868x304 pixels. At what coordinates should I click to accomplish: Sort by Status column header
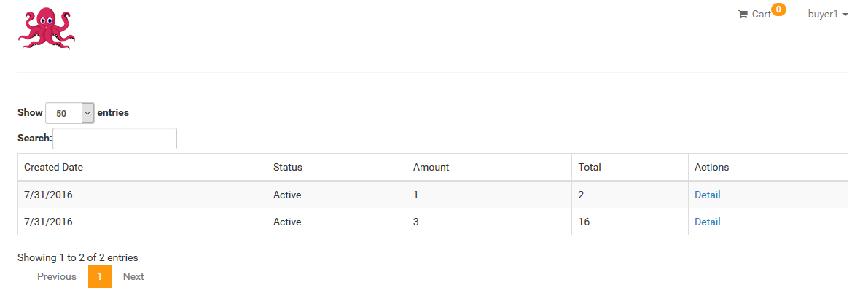(288, 167)
